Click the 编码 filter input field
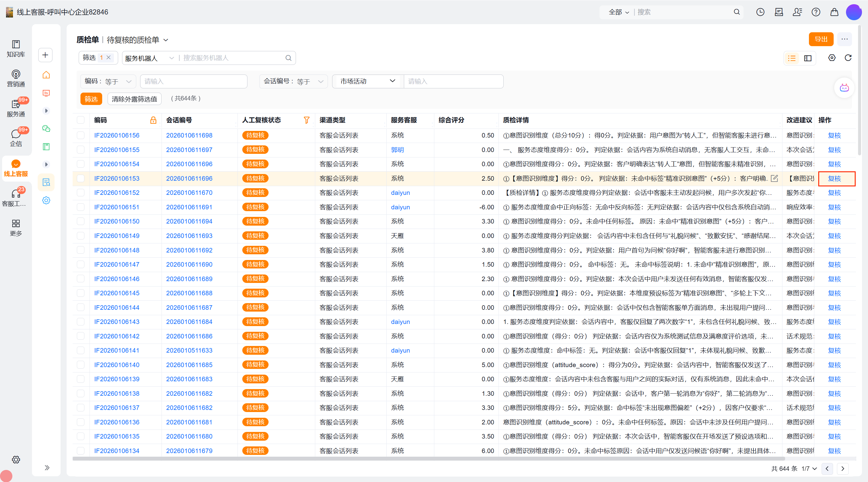Image resolution: width=868 pixels, height=482 pixels. pyautogui.click(x=193, y=81)
